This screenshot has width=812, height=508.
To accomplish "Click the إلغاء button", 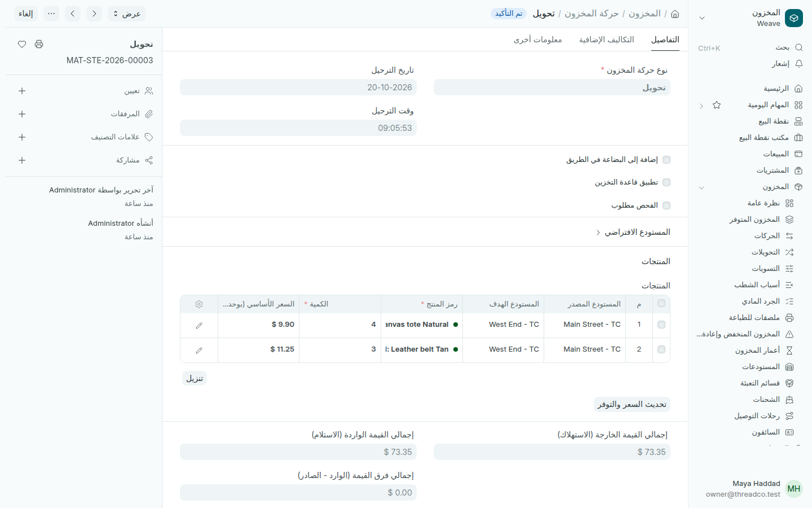I will coord(26,14).
